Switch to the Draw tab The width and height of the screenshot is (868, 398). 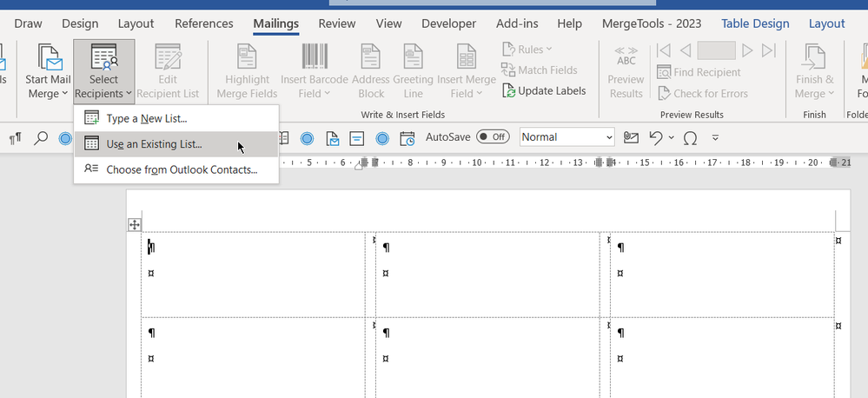(28, 23)
